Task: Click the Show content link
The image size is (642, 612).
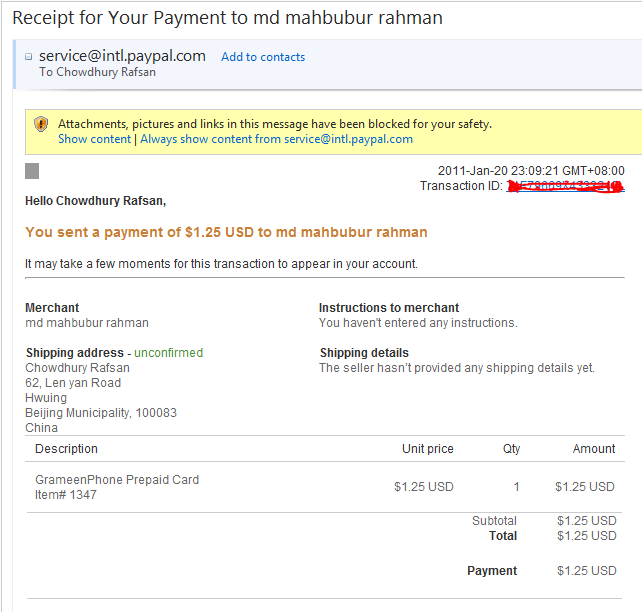Action: coord(94,139)
